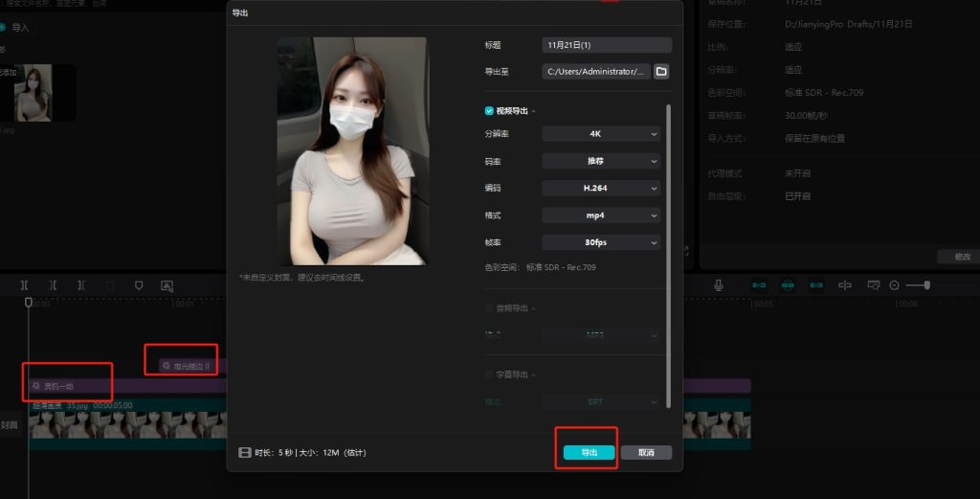
Task: Click the timeline zoom slider handle
Action: (927, 285)
